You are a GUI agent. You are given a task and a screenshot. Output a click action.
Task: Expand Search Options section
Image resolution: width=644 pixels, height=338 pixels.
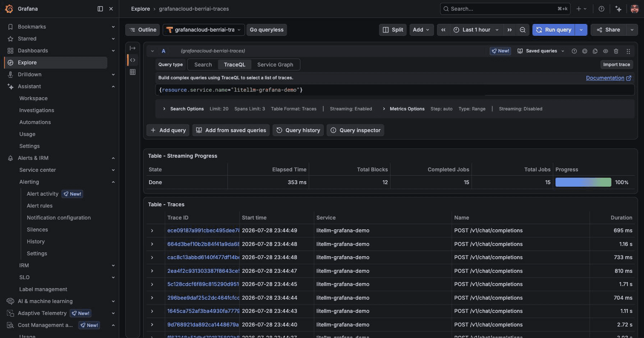point(183,109)
